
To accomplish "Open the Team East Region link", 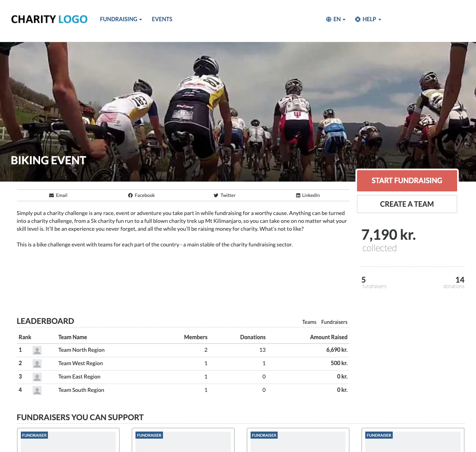I will tap(79, 377).
